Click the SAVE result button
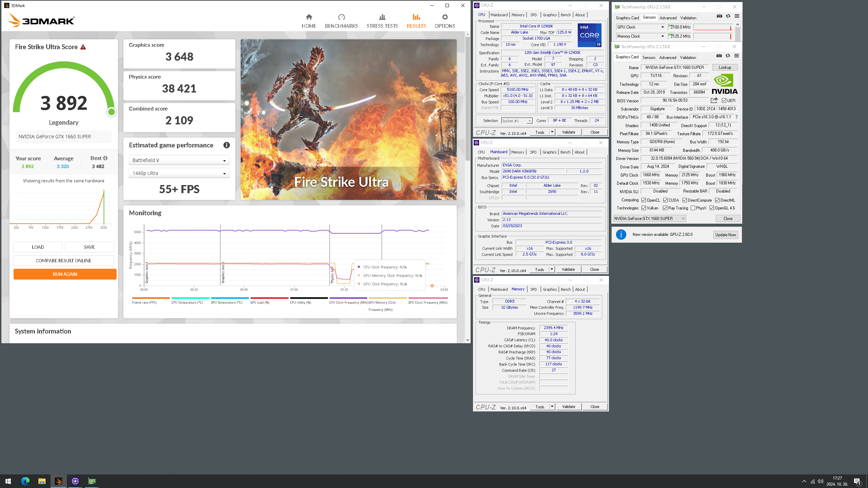Screen dimensions: 868x488 point(90,247)
